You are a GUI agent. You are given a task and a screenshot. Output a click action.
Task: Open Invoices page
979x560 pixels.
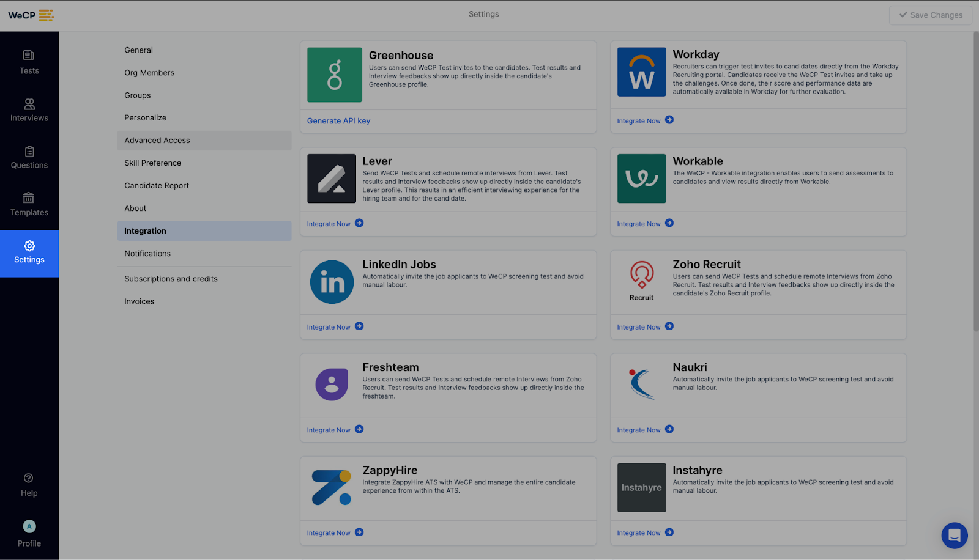point(204,301)
